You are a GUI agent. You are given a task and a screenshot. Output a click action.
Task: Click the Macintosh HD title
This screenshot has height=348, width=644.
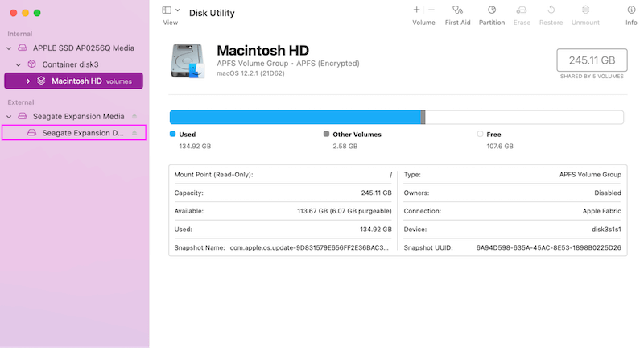pos(263,50)
